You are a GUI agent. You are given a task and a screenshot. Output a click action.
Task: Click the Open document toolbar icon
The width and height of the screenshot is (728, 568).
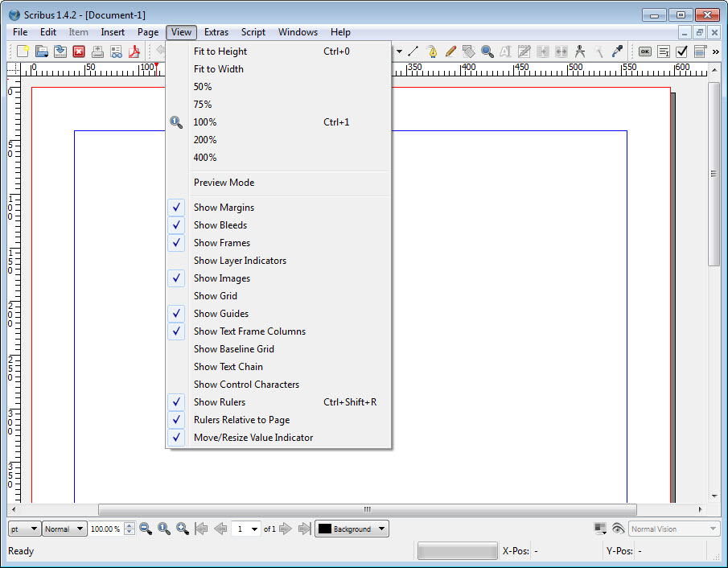point(42,51)
